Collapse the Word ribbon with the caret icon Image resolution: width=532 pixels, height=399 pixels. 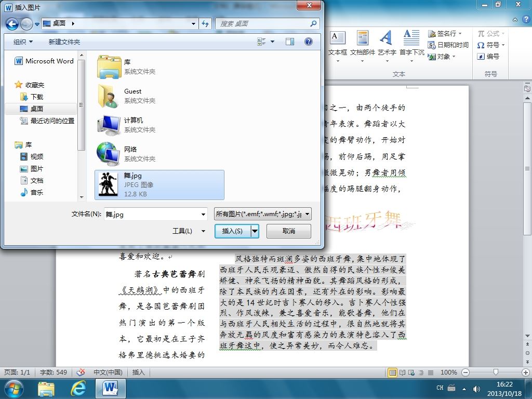(515, 20)
